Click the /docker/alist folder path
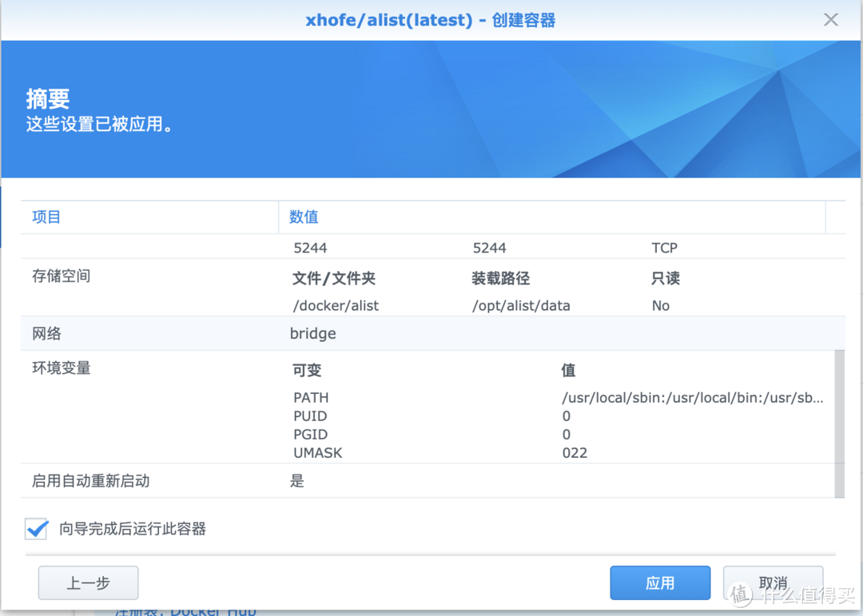This screenshot has height=616, width=863. [335, 305]
